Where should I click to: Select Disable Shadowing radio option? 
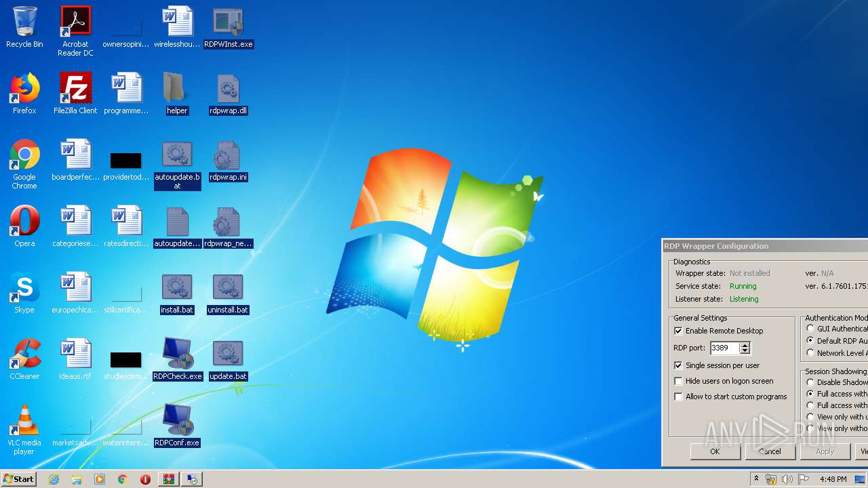click(x=810, y=382)
